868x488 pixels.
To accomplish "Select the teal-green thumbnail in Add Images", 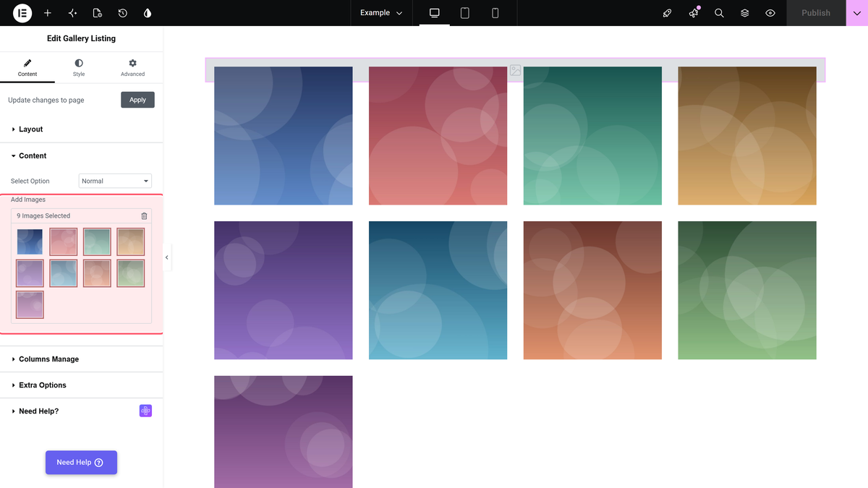I will click(x=97, y=242).
